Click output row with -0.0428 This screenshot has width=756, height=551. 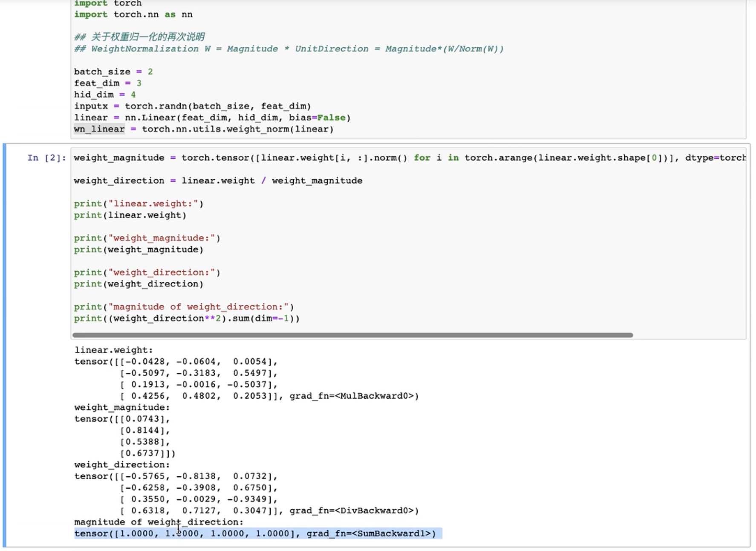pyautogui.click(x=176, y=362)
